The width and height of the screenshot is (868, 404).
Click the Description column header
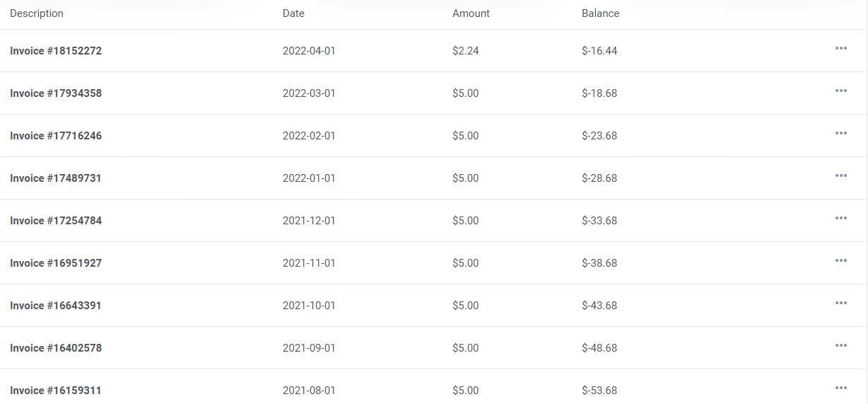coord(37,13)
